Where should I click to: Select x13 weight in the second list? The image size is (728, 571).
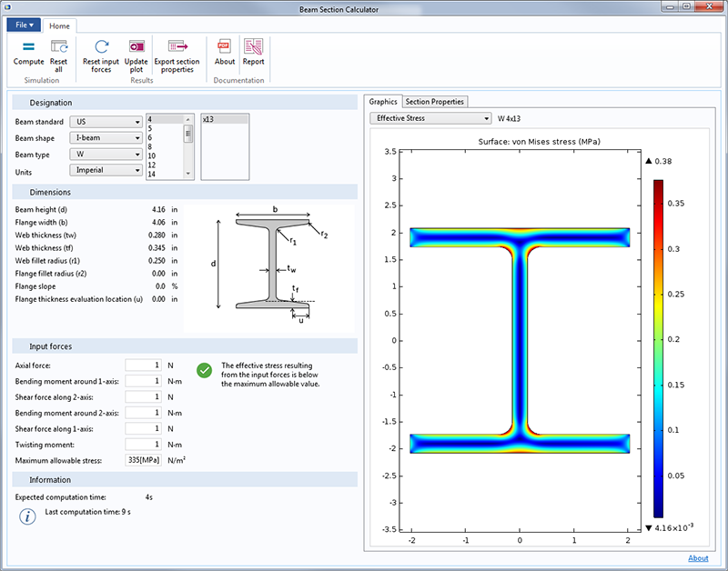[x=225, y=119]
